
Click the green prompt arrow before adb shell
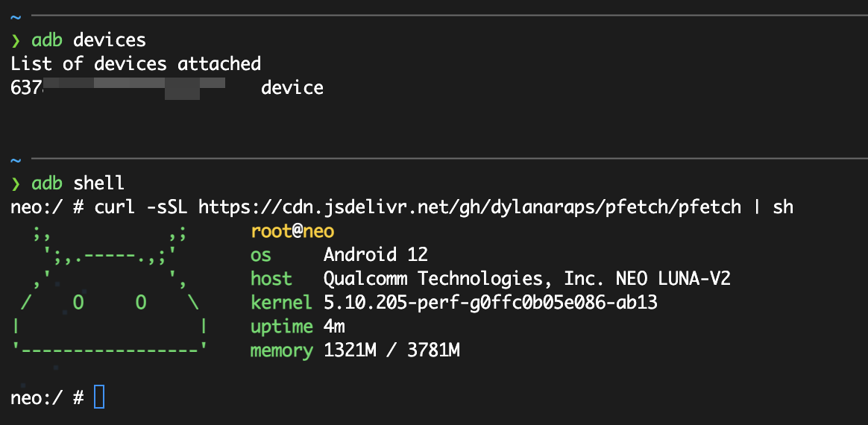coord(16,183)
